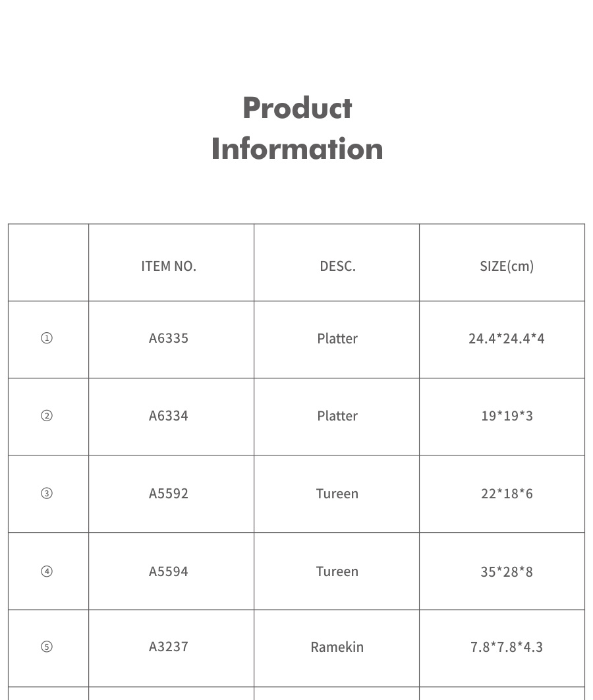Click the circled number 1 marker

coord(47,338)
